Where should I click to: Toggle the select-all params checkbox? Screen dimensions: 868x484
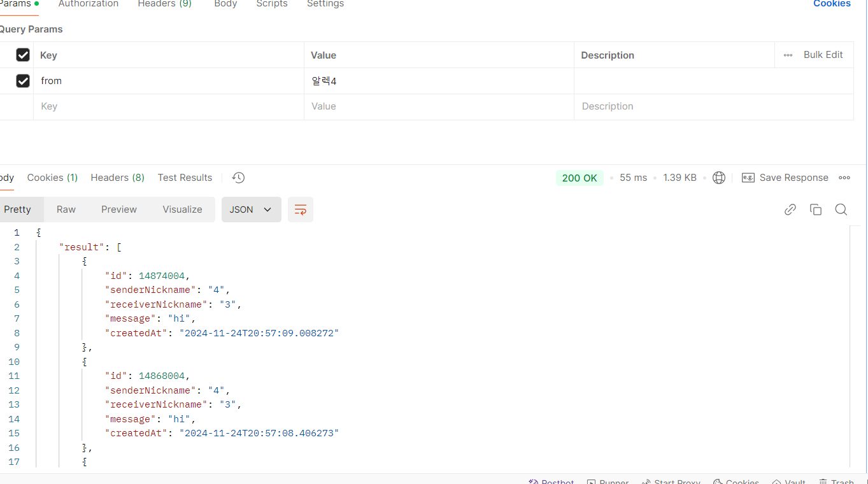point(23,55)
